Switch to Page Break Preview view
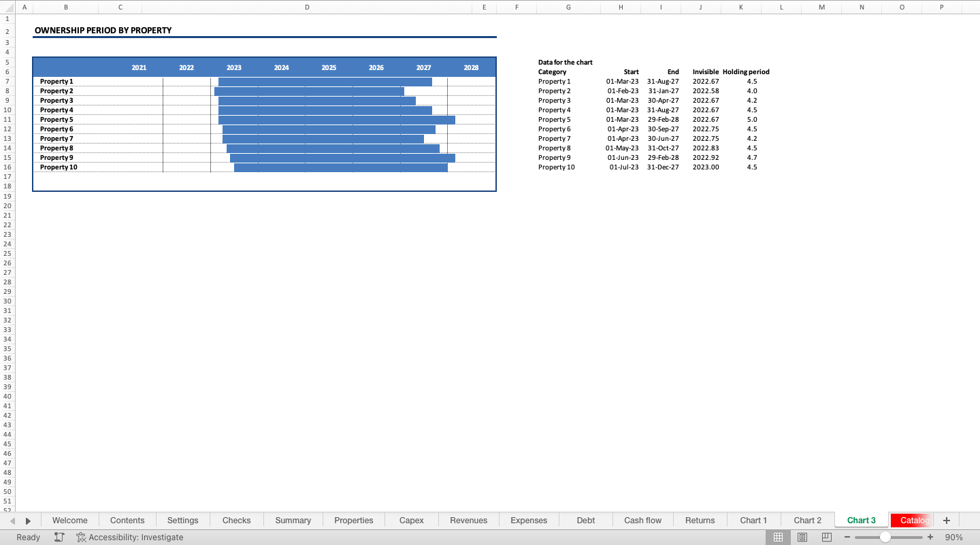The image size is (980, 545). point(827,537)
